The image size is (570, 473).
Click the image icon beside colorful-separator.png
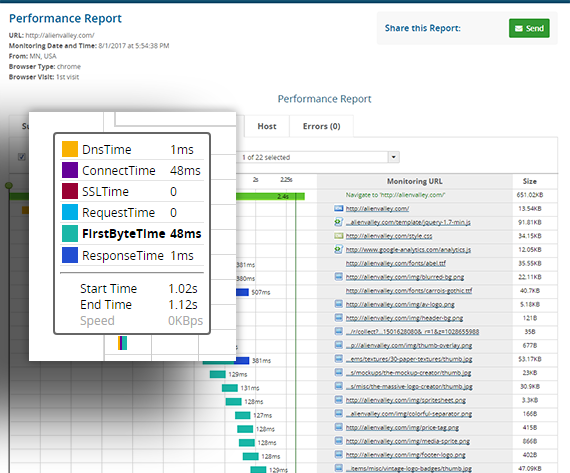[x=338, y=413]
